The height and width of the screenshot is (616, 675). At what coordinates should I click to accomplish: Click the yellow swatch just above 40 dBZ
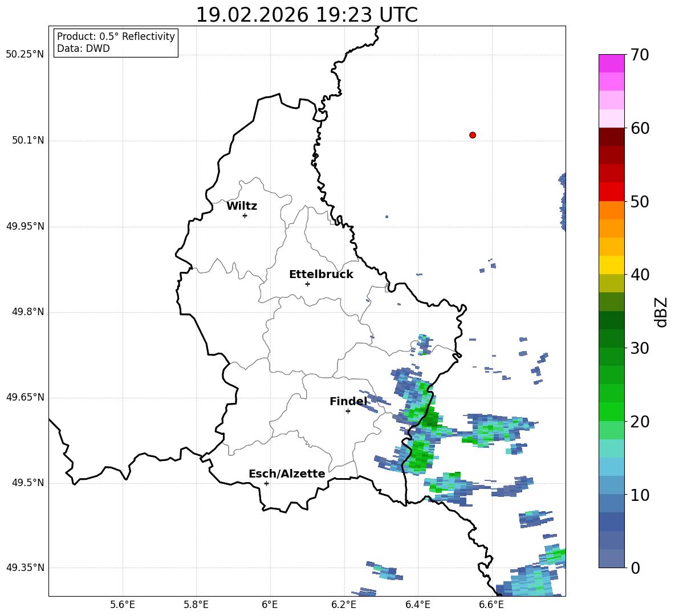pyautogui.click(x=612, y=265)
